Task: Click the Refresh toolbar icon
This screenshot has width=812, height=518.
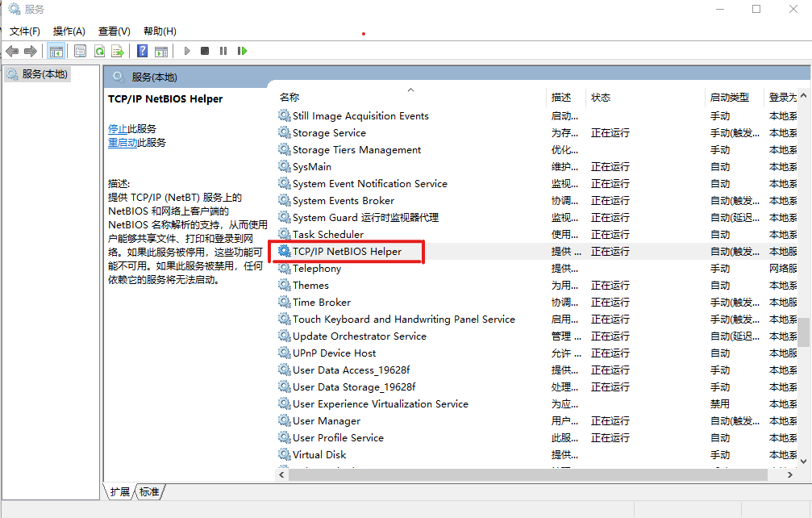Action: (99, 51)
